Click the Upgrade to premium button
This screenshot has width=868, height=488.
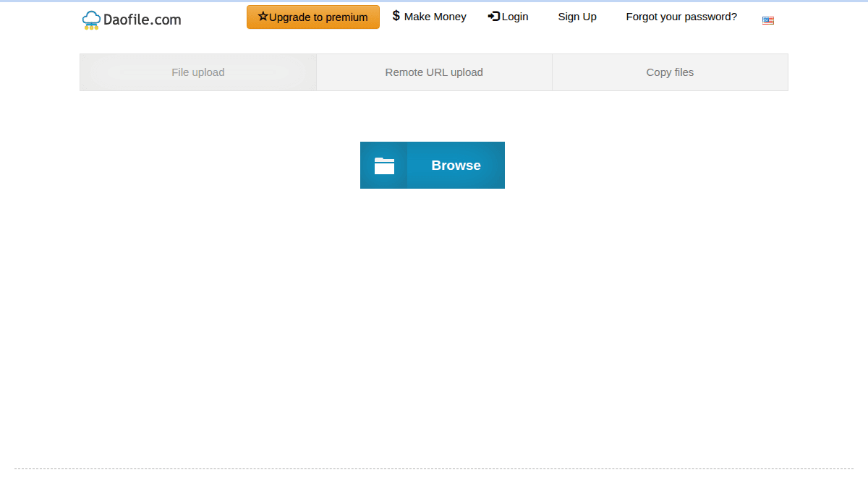(x=312, y=16)
